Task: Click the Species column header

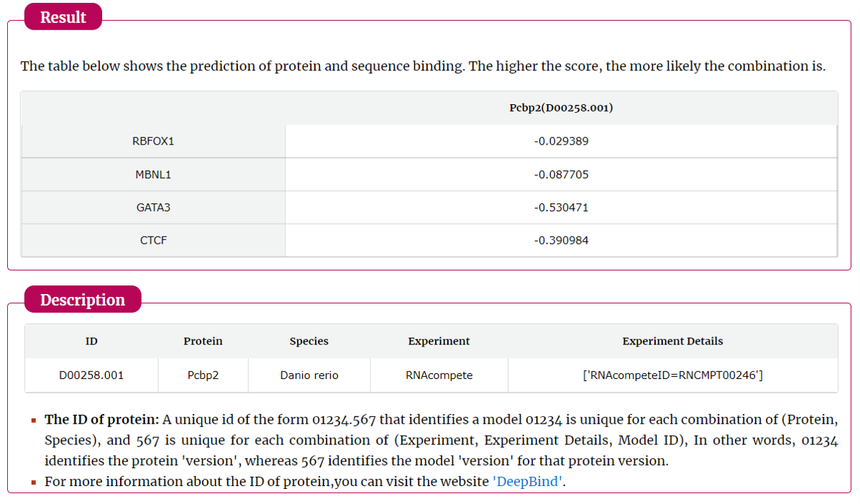Action: 309,342
